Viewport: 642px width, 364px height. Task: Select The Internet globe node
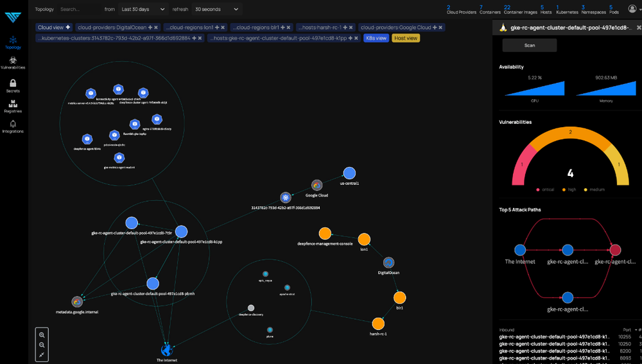pyautogui.click(x=167, y=351)
